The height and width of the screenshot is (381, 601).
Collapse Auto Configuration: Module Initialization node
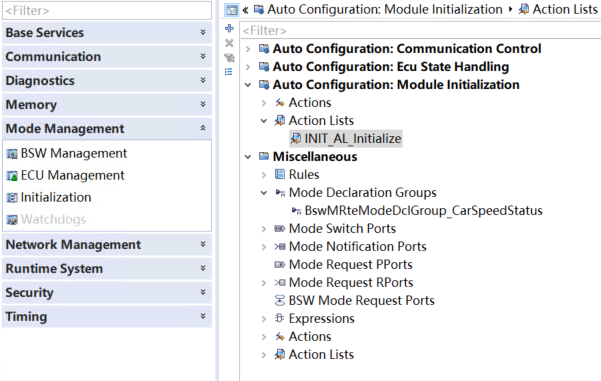tap(248, 85)
